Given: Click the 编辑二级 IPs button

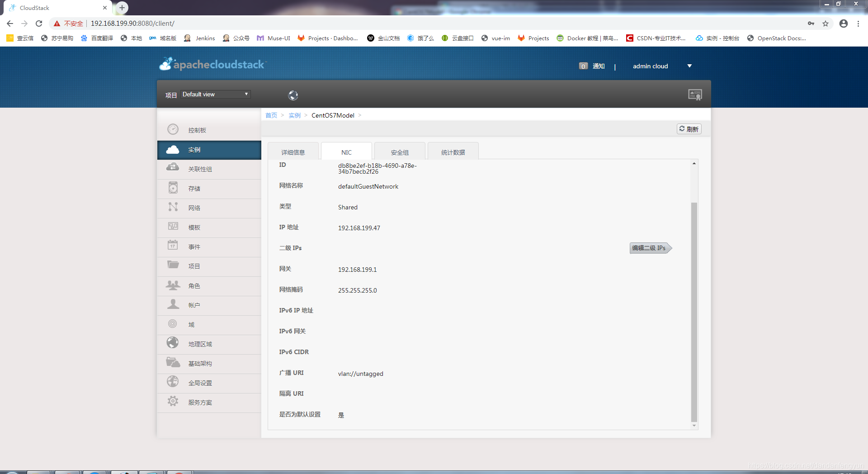Looking at the screenshot, I should tap(650, 248).
